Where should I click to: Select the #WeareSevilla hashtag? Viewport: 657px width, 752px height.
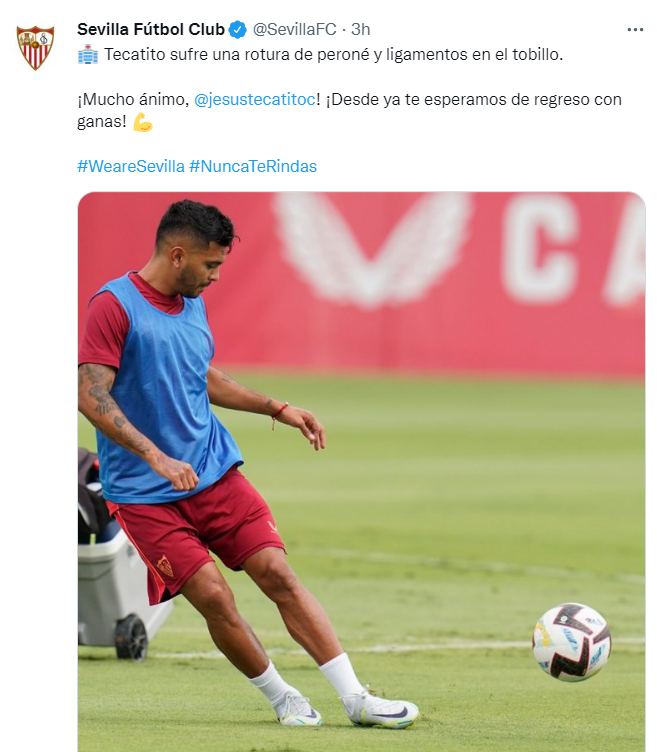131,166
